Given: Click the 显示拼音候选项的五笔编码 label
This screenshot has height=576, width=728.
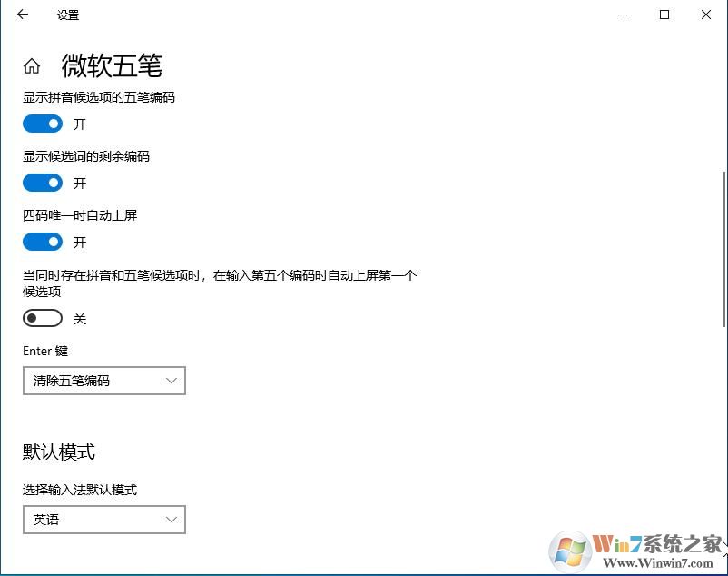Looking at the screenshot, I should 99,97.
